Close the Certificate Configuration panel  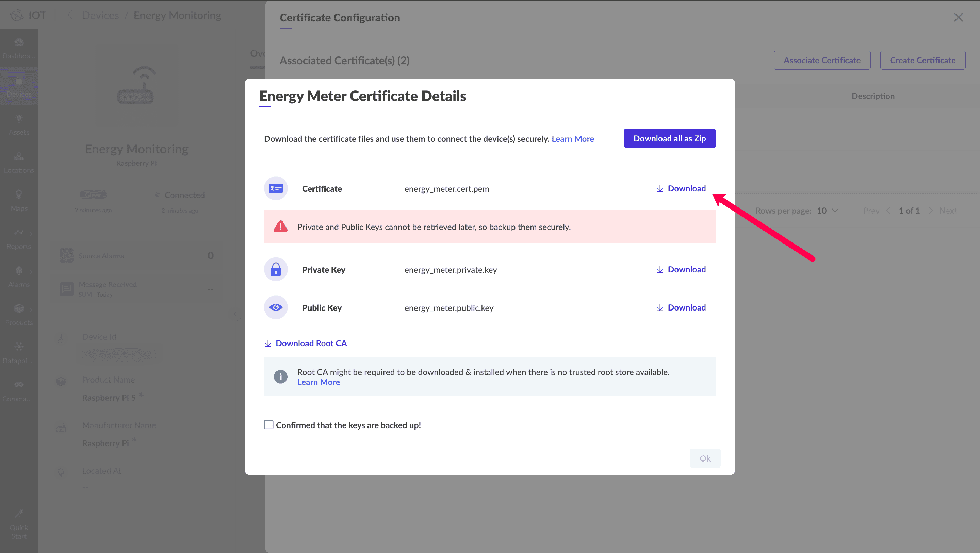958,17
